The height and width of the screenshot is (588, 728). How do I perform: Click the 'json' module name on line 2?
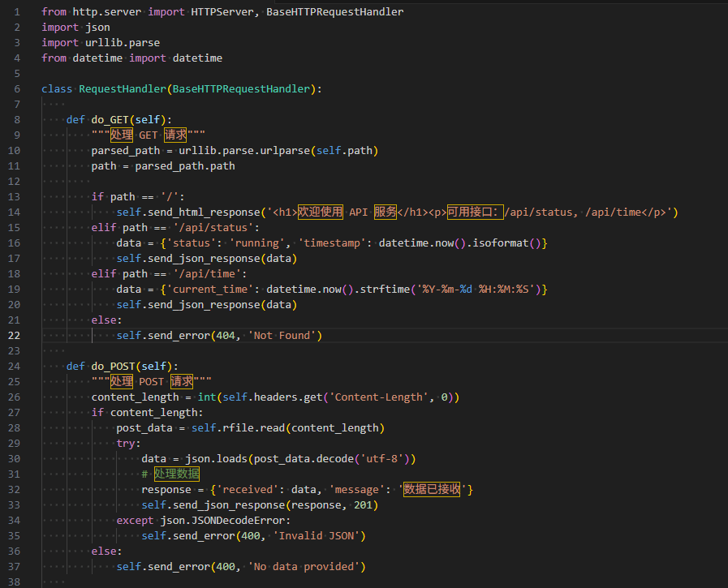click(97, 28)
